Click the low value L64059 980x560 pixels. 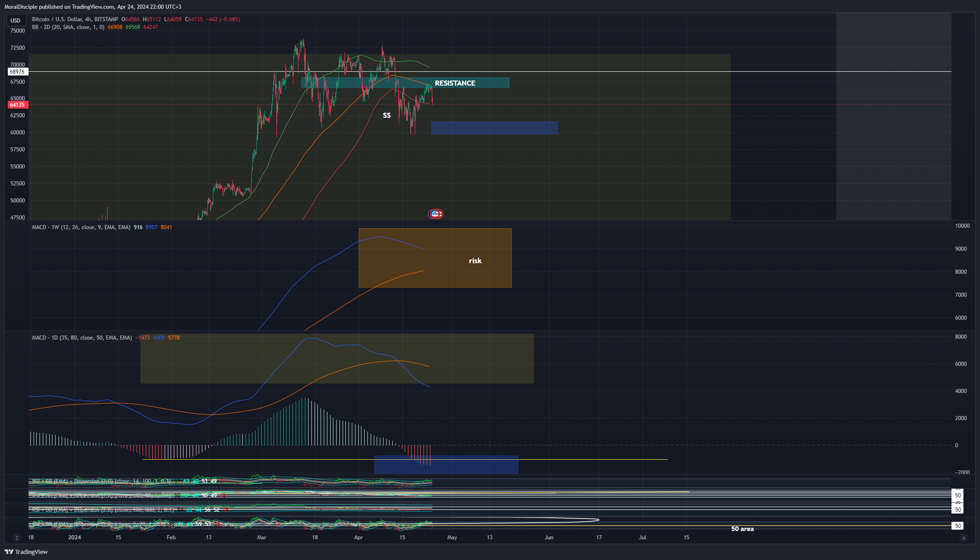tap(173, 19)
